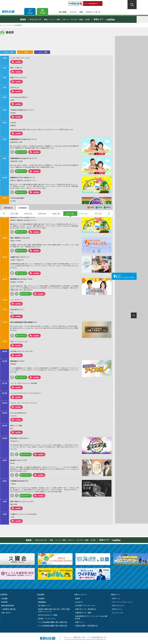Viewport: 148px width, 644px height.
Task: Open website globe icon for 10:00 program
Action: coord(12,192)
